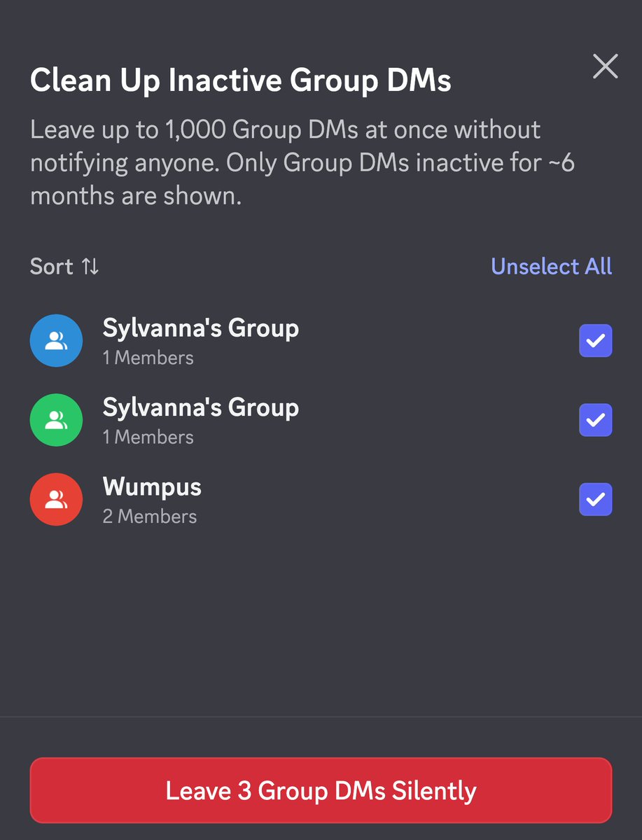The width and height of the screenshot is (642, 840).
Task: Uncheck the Wumpus group checkbox
Action: (596, 499)
